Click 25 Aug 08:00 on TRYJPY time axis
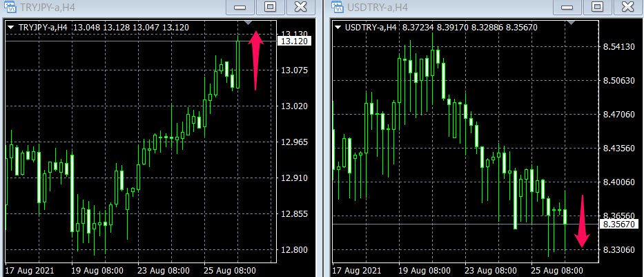644x277 pixels. pyautogui.click(x=231, y=271)
